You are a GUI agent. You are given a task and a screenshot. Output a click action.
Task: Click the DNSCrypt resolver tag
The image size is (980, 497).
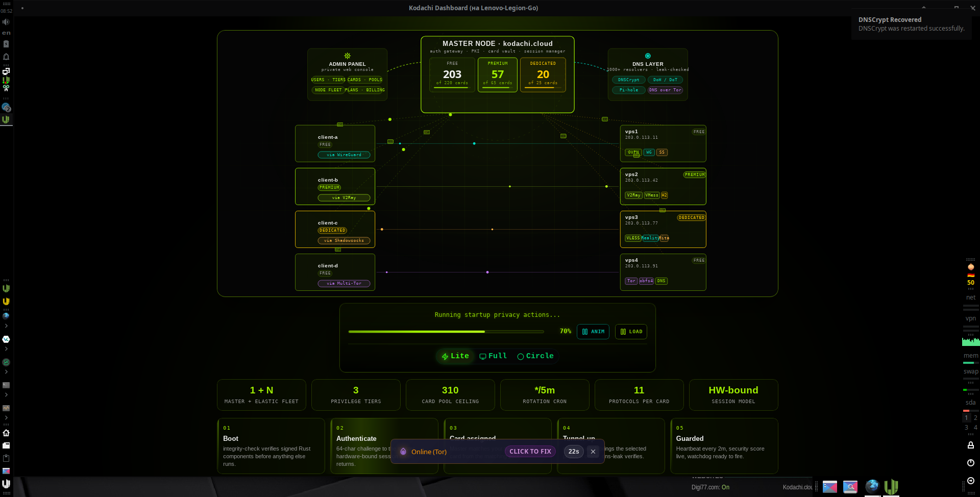click(x=628, y=80)
